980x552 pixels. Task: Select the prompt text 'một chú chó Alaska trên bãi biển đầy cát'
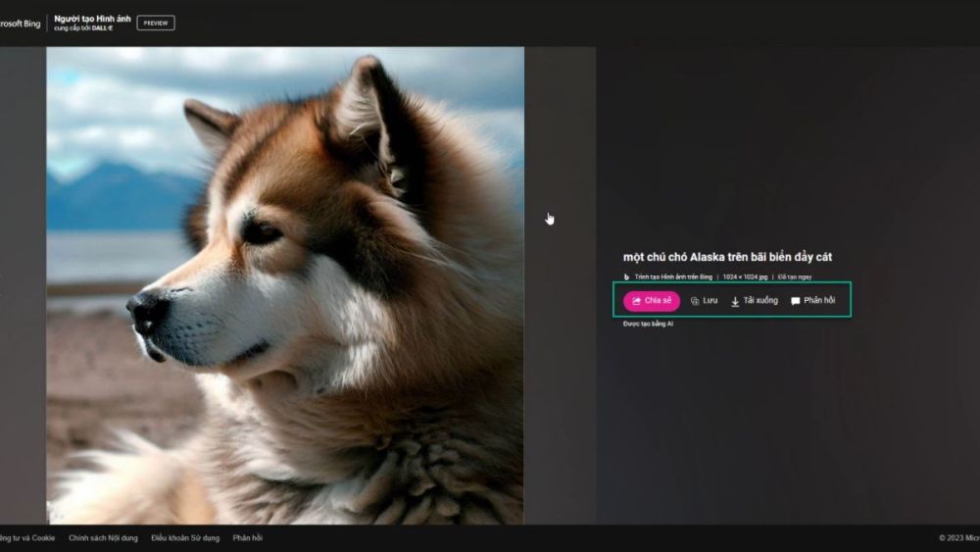(x=727, y=257)
